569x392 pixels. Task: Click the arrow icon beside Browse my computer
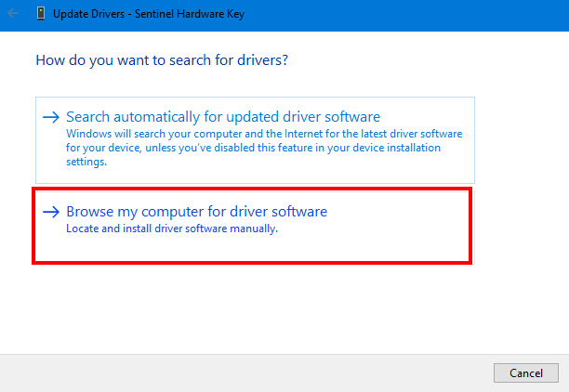[x=51, y=212]
